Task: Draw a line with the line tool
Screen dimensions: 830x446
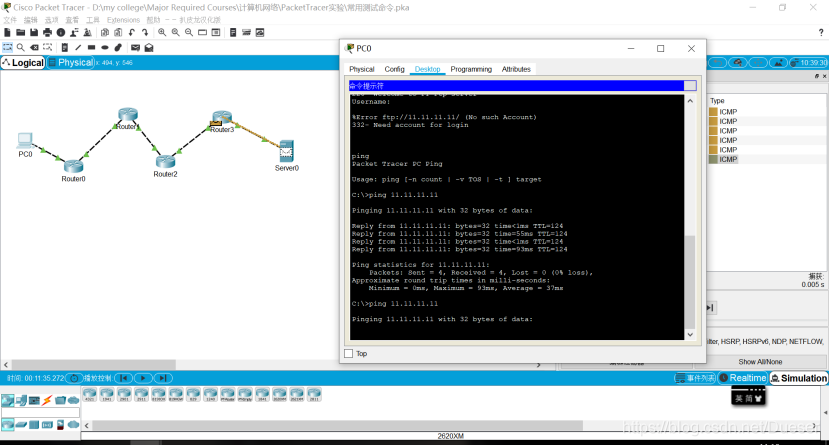Action: click(78, 48)
